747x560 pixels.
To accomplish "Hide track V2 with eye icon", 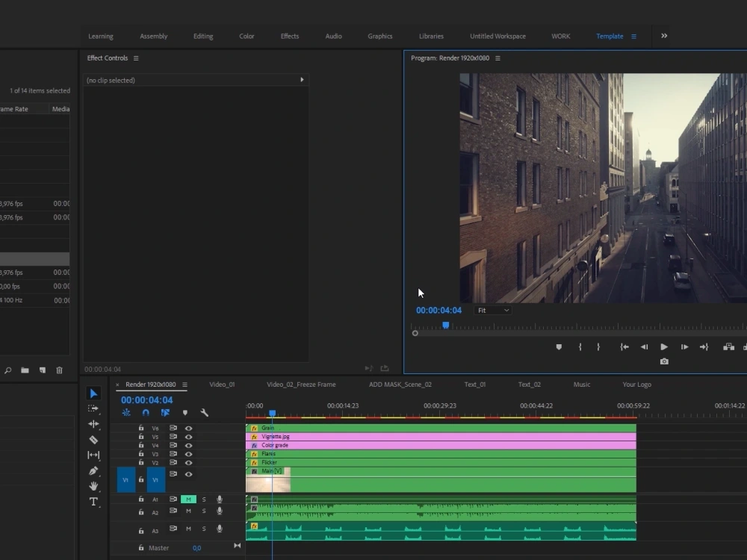I will pos(189,462).
